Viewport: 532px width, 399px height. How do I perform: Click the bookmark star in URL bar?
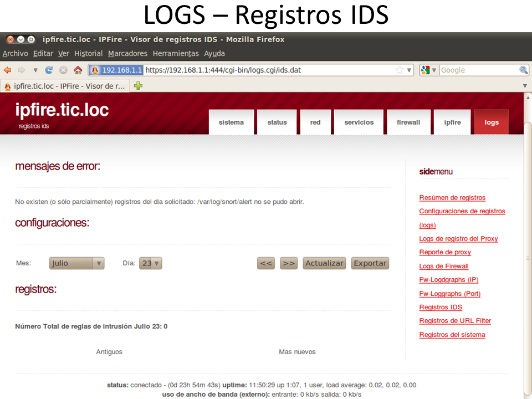coord(399,70)
